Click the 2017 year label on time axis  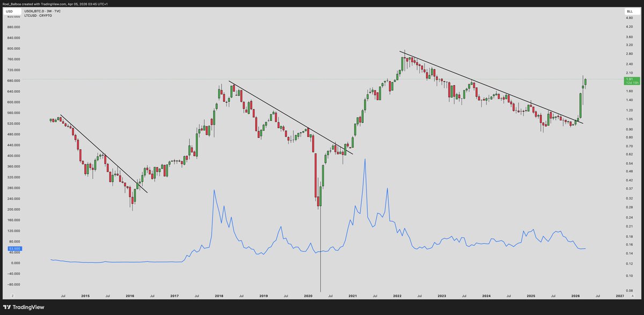click(x=174, y=296)
